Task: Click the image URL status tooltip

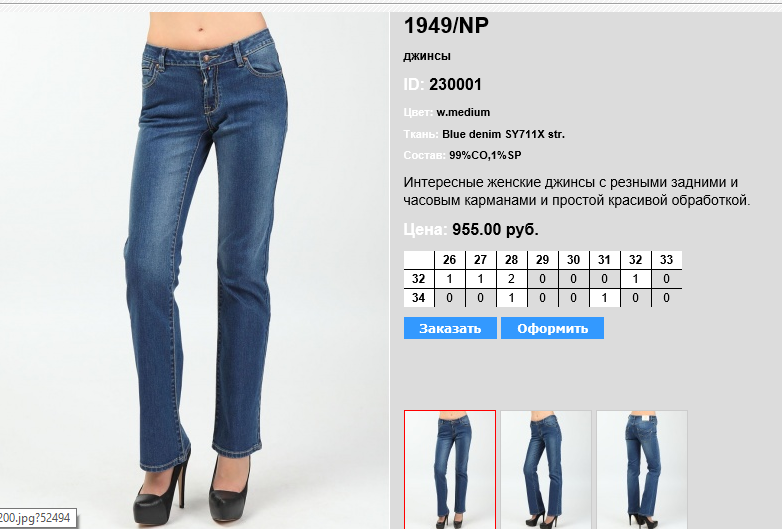Action: pos(38,518)
